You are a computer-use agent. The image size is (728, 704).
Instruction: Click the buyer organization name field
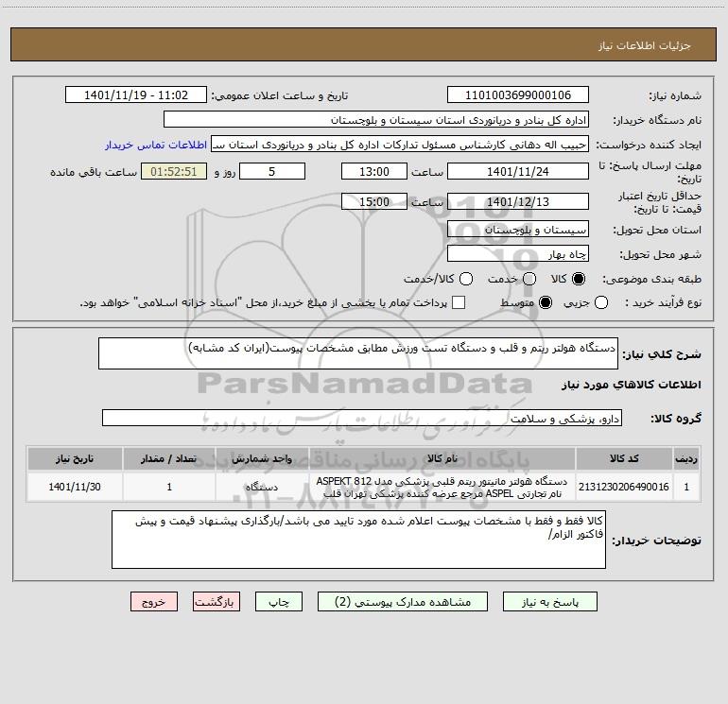pos(376,120)
